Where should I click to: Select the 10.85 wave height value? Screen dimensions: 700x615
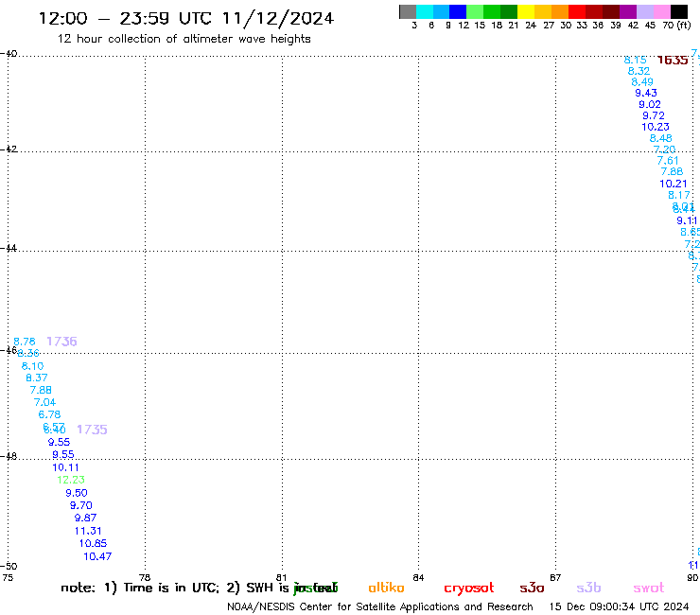93,543
